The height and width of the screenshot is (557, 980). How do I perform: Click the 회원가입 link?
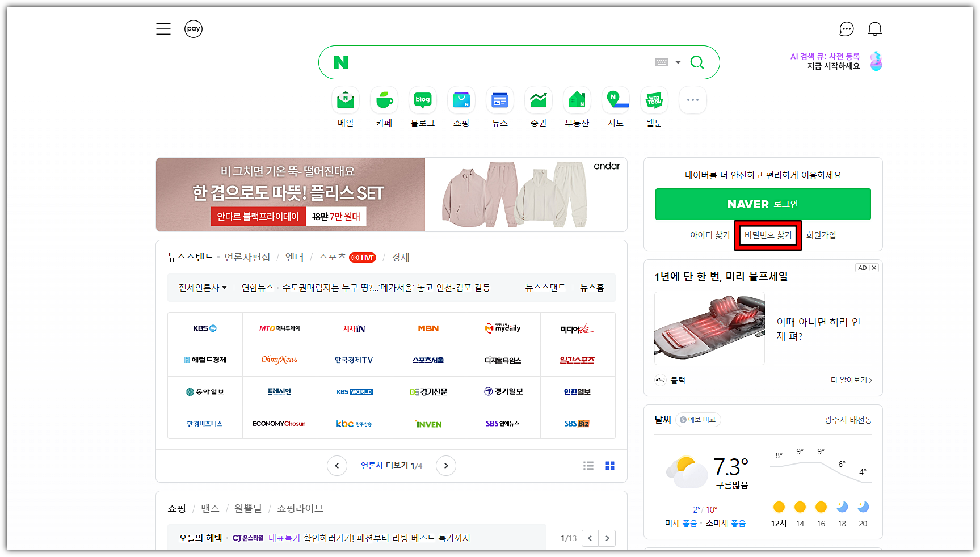tap(821, 235)
